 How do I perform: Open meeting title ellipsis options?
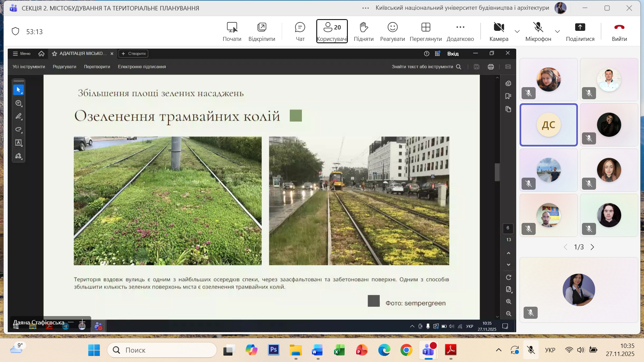[366, 8]
